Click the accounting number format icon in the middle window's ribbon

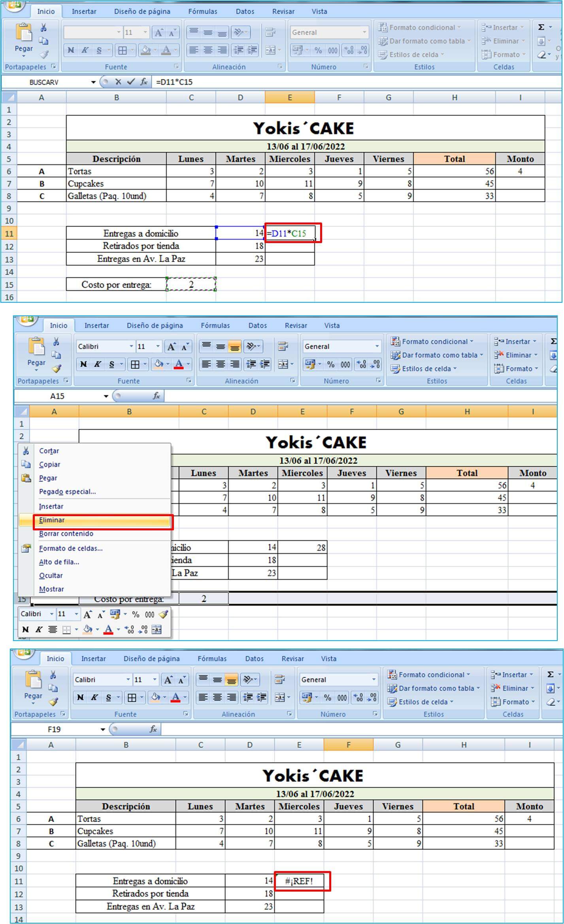pyautogui.click(x=311, y=364)
